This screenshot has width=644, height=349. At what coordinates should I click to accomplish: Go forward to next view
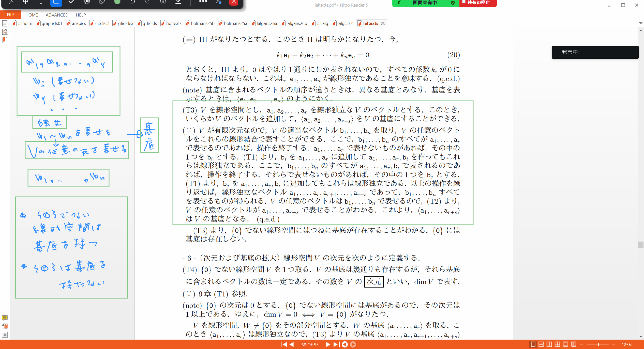(353, 344)
